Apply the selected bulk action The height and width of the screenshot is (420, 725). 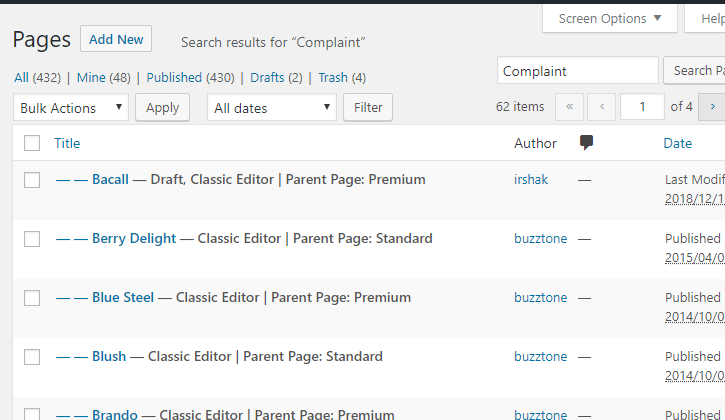point(163,108)
